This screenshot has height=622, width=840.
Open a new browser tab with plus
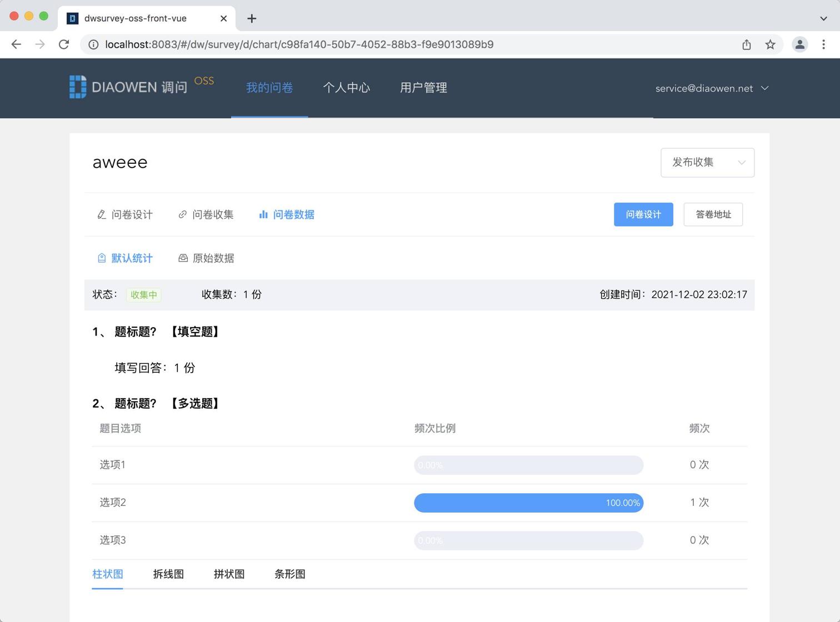(252, 18)
